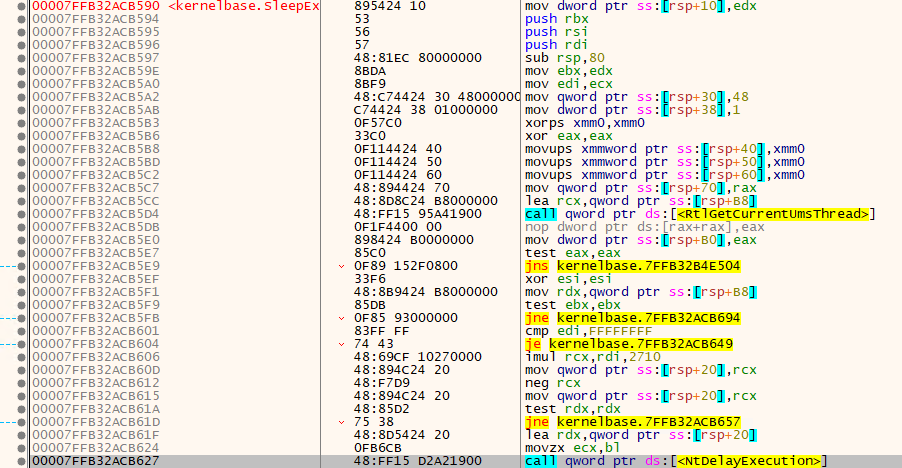Select the 'xorps xmm0,xmm0' instruction

pyautogui.click(x=584, y=123)
